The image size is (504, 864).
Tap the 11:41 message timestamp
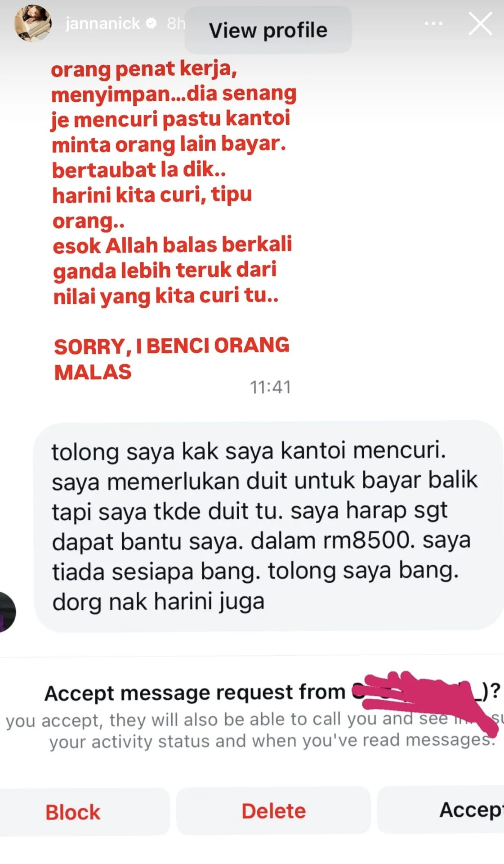click(270, 387)
